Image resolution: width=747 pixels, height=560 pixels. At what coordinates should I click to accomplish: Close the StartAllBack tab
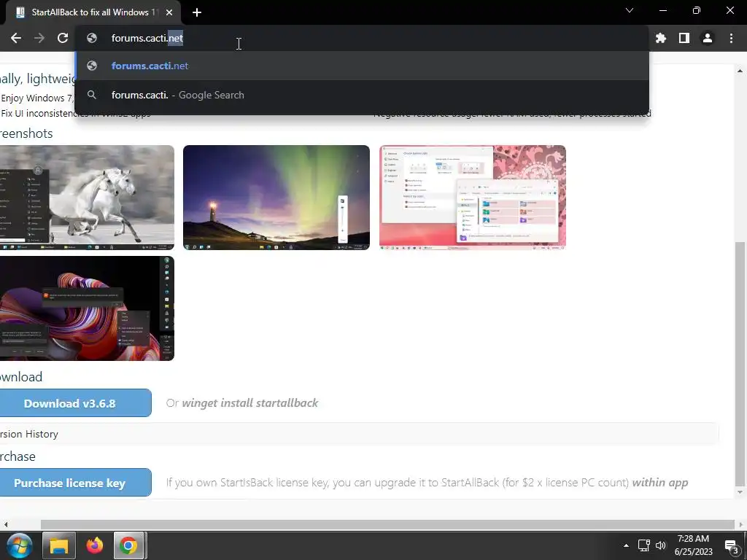169,12
